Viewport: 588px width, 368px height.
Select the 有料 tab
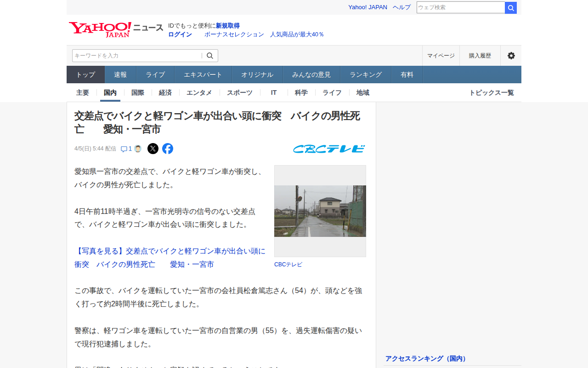click(407, 75)
